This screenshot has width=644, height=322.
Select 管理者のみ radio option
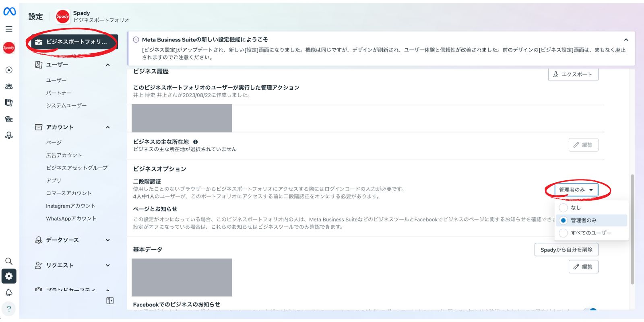(x=563, y=220)
